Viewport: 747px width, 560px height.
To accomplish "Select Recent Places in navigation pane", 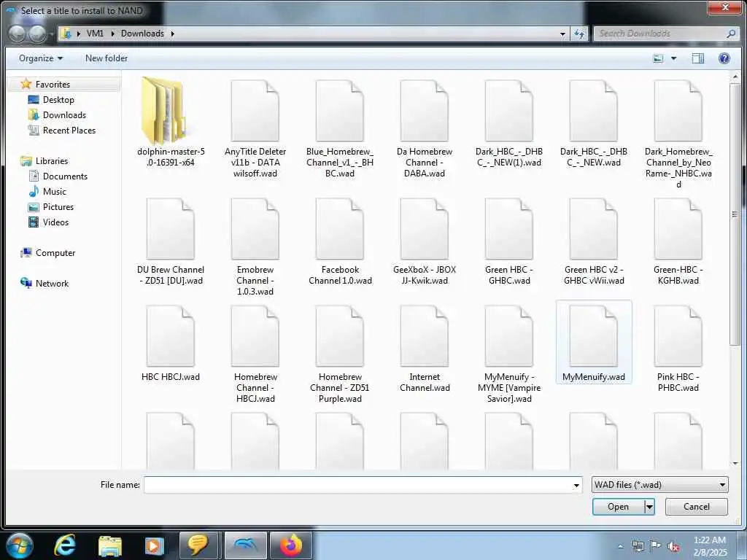I will pos(69,130).
